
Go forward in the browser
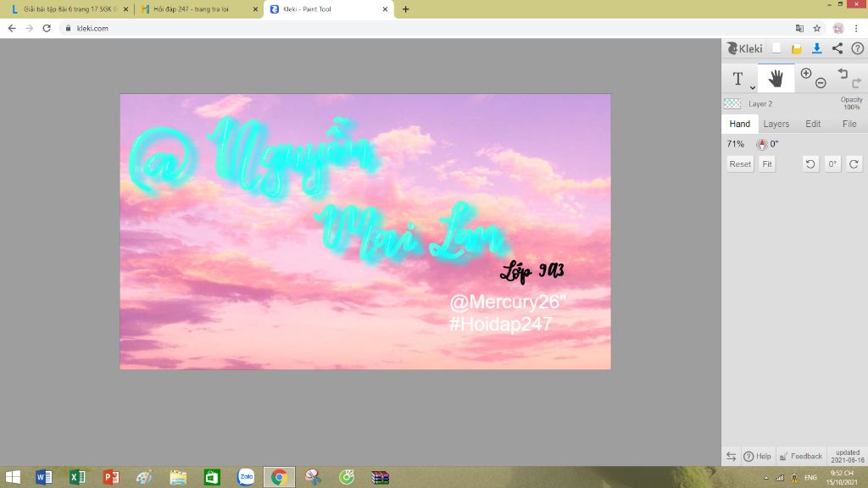30,28
